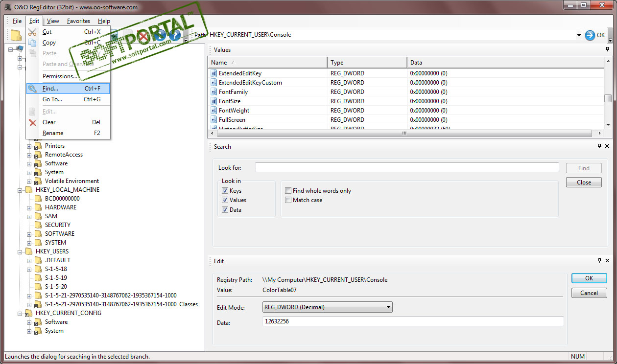Collapse the HKEY_USERS node
The height and width of the screenshot is (364, 617).
click(x=20, y=251)
